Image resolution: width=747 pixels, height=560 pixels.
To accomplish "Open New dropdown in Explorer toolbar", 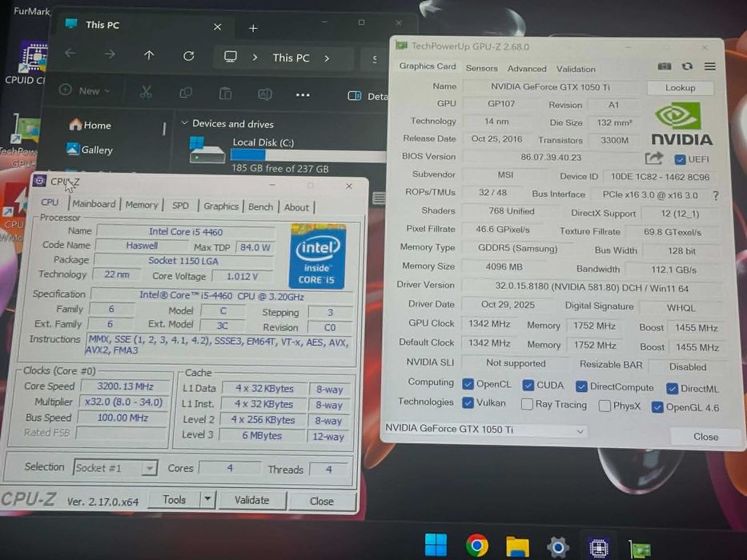I will point(86,90).
